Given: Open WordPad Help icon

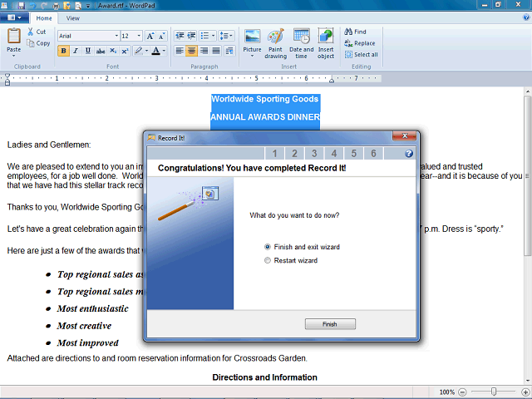Looking at the screenshot, I should pos(526,17).
